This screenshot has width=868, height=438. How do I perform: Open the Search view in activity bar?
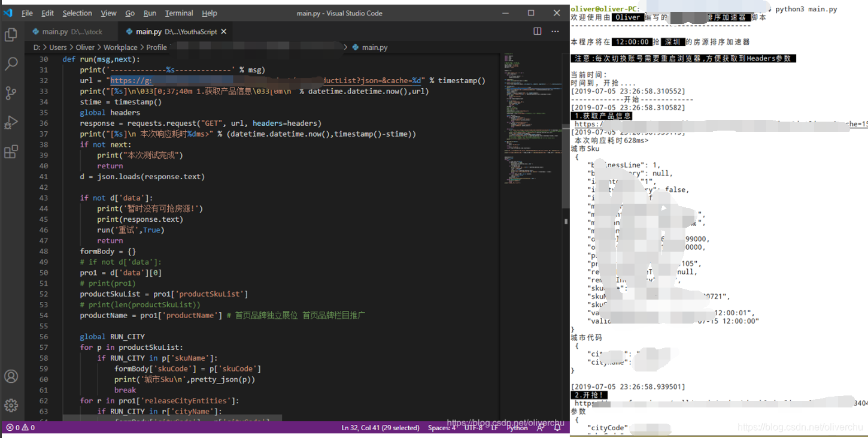click(11, 64)
